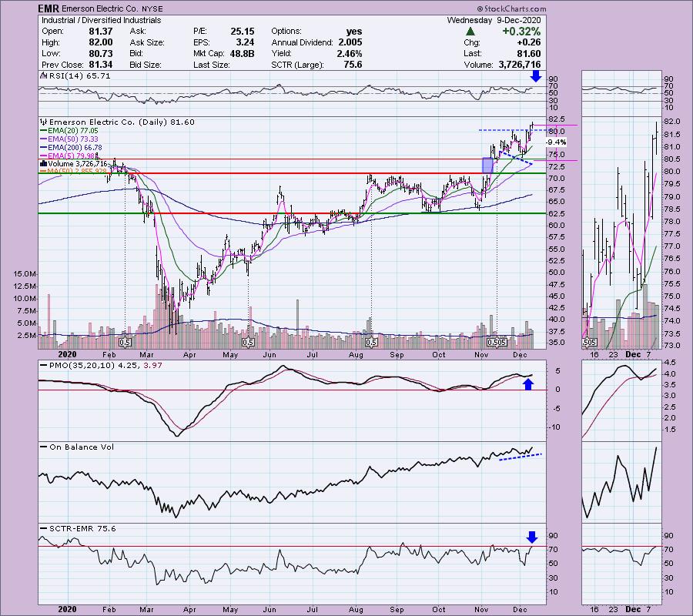
Task: Click the SCTR (Large) value in header
Action: (353, 65)
